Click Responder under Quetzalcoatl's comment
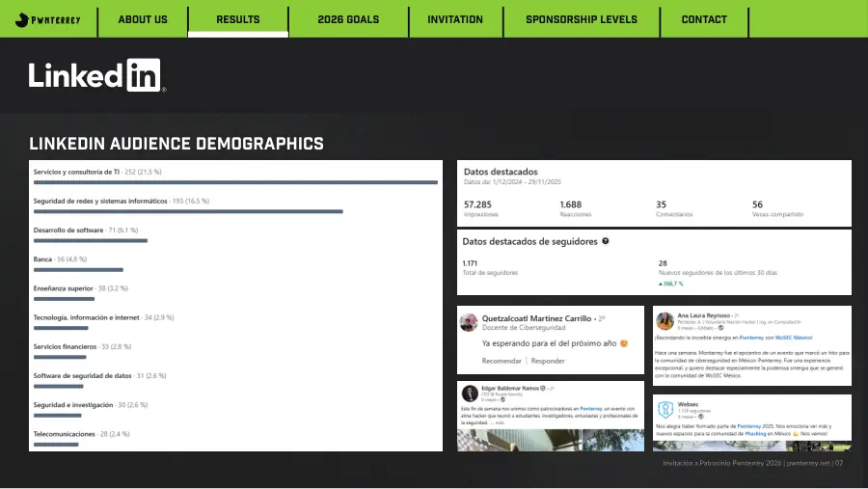Viewport: 868px width, 489px height. click(548, 361)
